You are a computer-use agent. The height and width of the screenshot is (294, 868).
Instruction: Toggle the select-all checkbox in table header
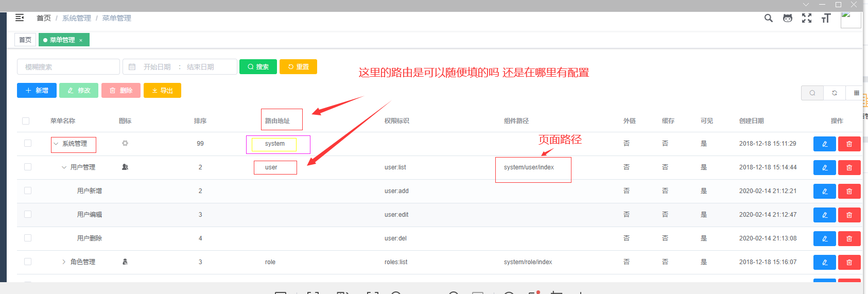(x=26, y=121)
